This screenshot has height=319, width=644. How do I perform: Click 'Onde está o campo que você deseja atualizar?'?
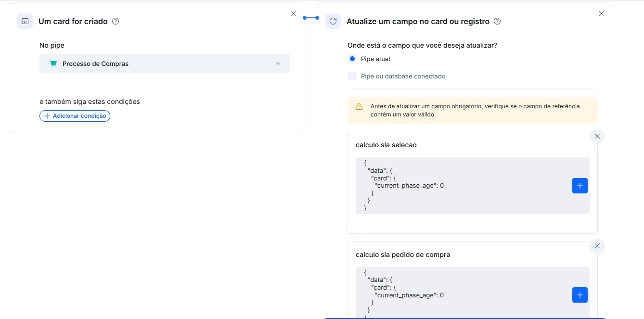[x=423, y=45]
